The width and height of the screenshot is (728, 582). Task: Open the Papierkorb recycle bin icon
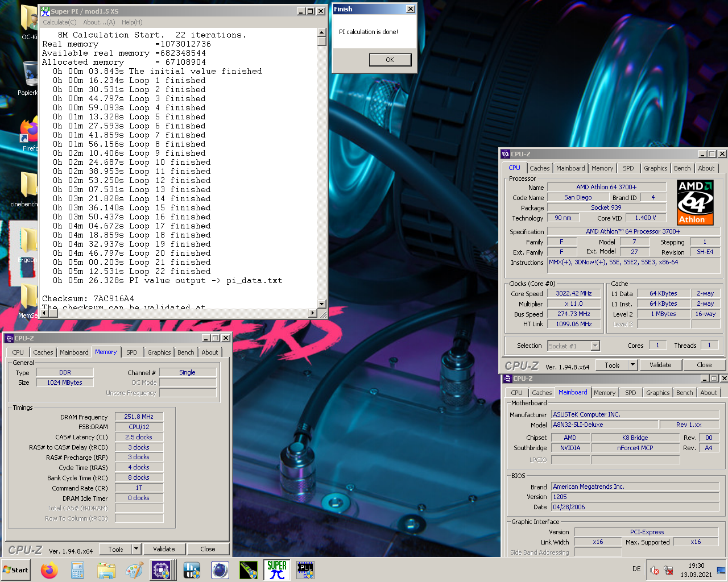coord(28,78)
